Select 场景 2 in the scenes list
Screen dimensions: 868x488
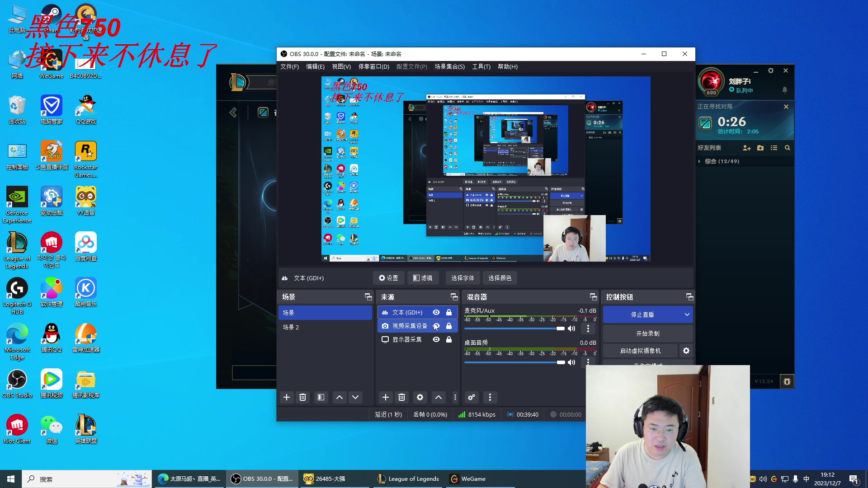coord(325,327)
